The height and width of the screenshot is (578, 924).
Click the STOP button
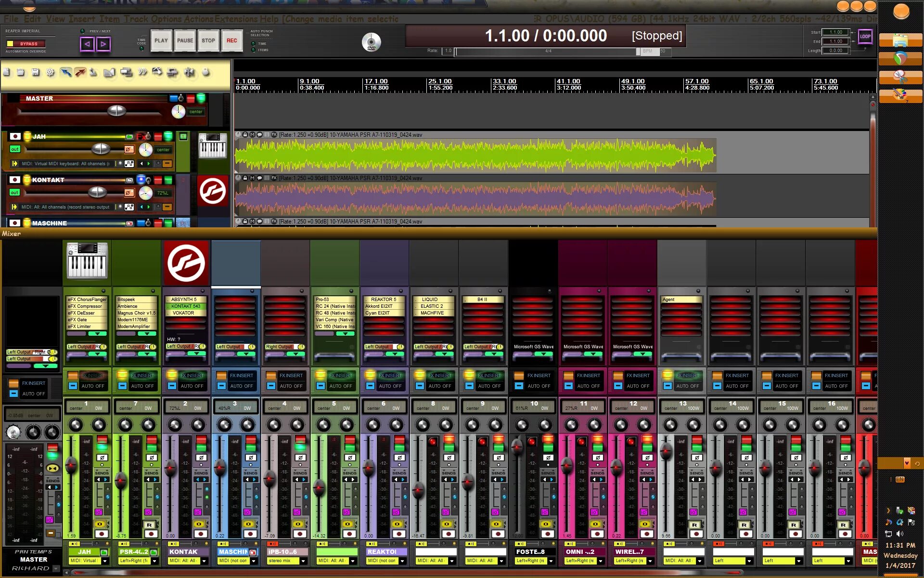(x=208, y=40)
